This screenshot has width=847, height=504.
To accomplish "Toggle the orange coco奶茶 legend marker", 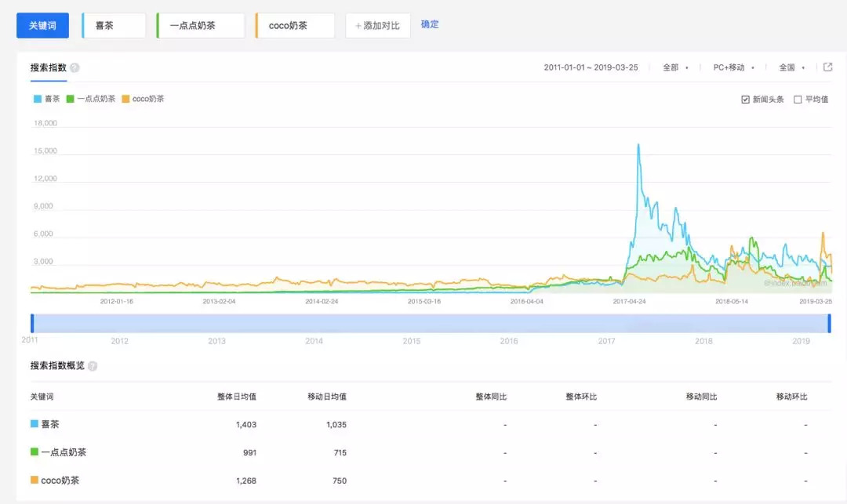I will [125, 99].
